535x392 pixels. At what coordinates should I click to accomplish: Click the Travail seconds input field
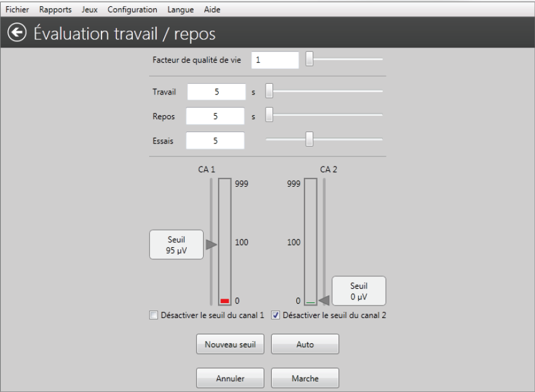216,92
